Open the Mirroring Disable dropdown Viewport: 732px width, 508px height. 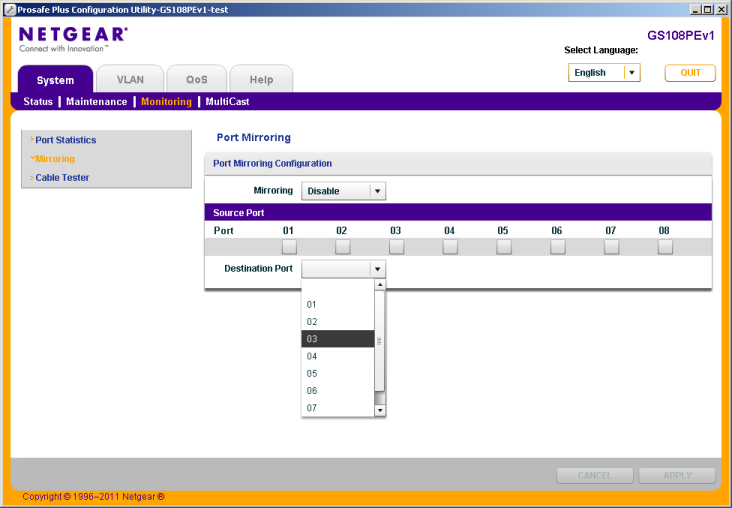pos(343,191)
